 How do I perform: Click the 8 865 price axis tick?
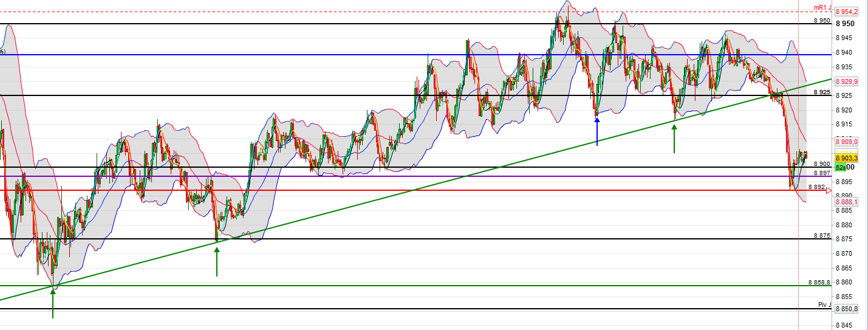pos(845,268)
